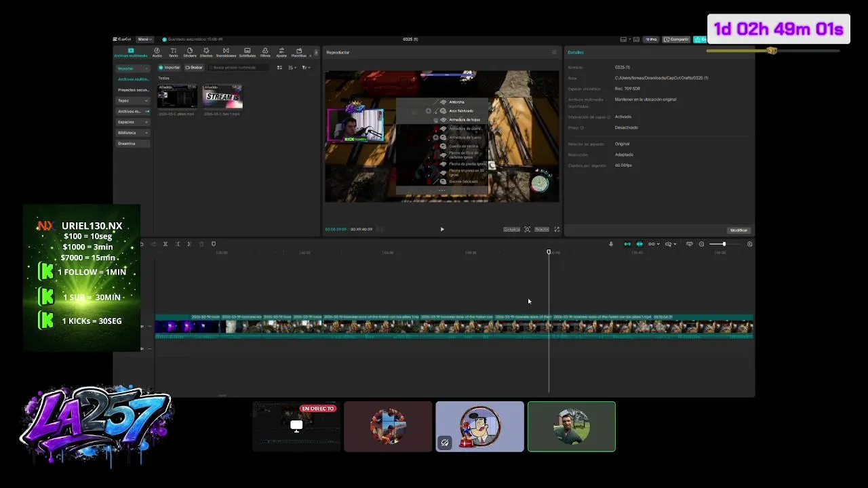
Task: Toggle fullscreen preview icon
Action: point(557,229)
